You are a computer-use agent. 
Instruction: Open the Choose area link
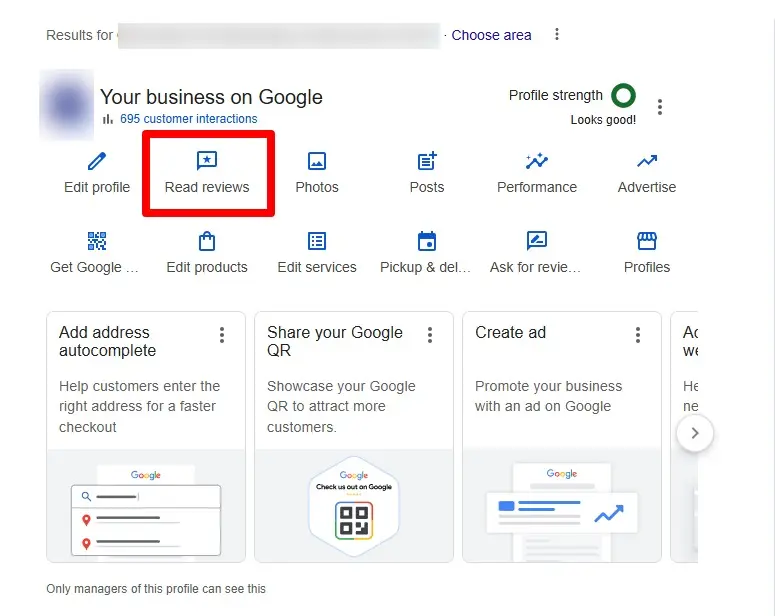[x=491, y=35]
